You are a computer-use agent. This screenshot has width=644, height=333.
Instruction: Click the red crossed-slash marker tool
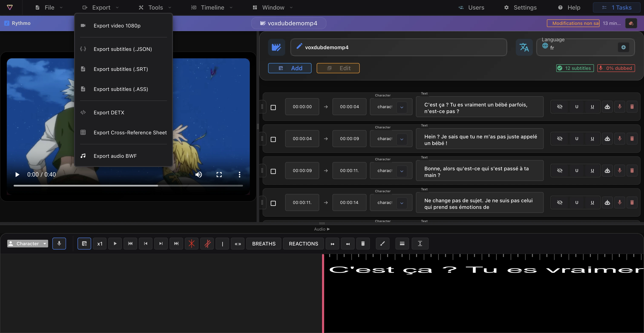click(x=207, y=244)
